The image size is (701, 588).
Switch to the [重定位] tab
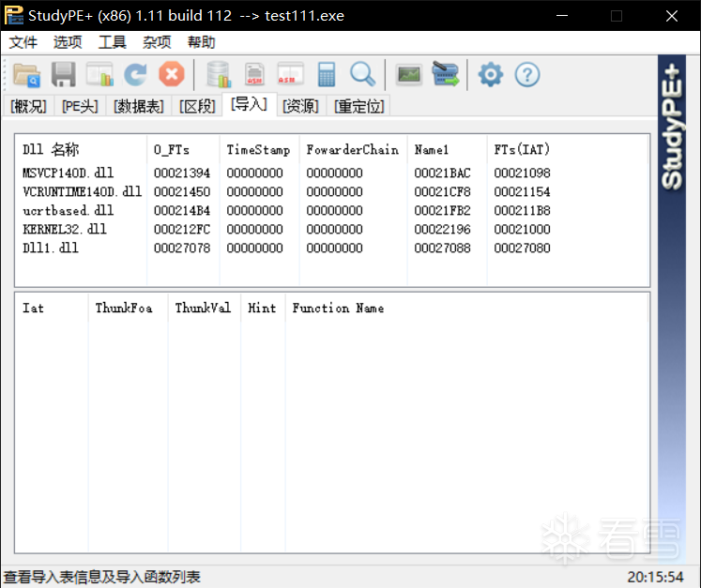[359, 106]
